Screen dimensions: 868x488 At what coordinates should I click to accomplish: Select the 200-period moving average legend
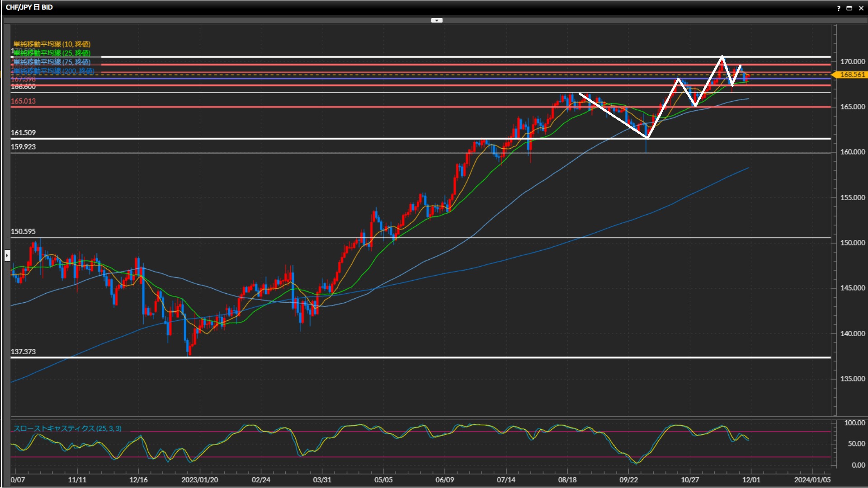coord(54,71)
